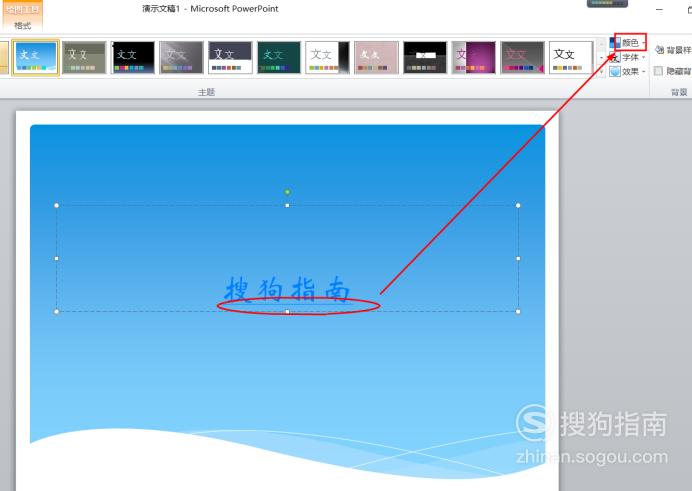Screen dimensions: 692x491
Task: Choose the black theme with white bar
Action: 425,57
